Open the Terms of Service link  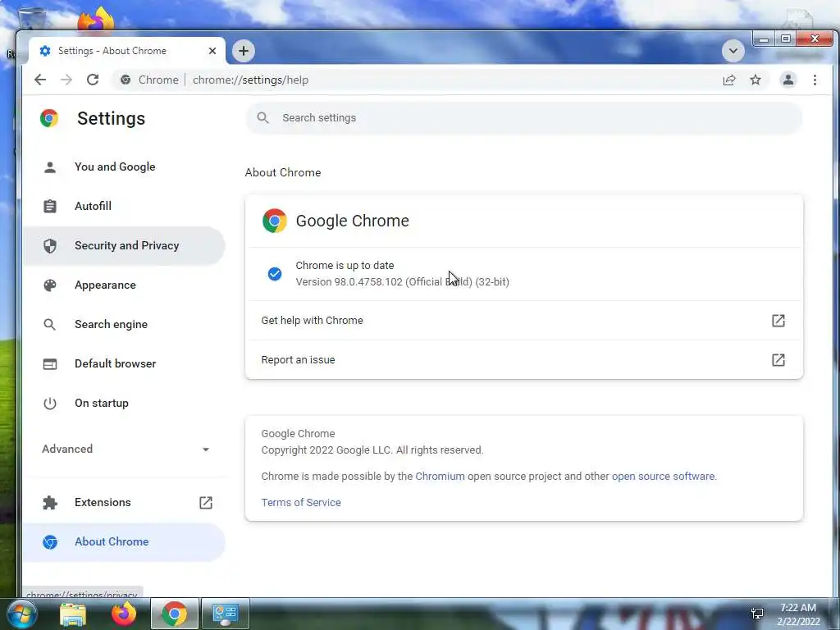301,503
